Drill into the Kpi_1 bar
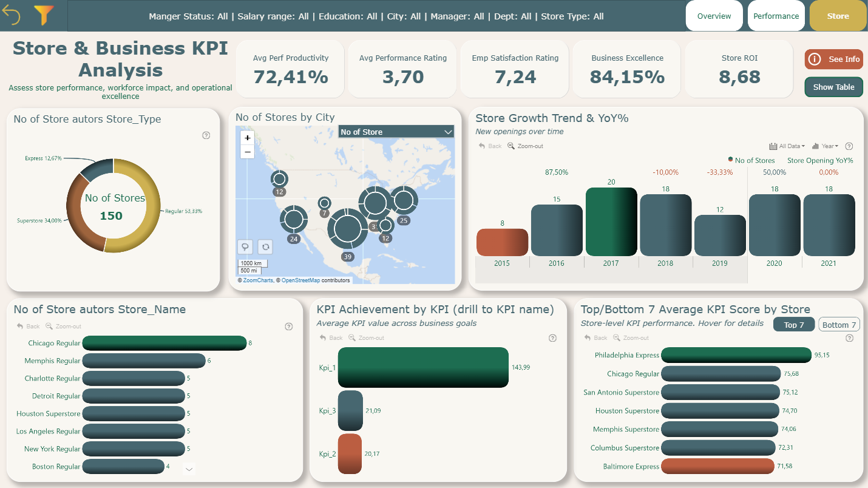The width and height of the screenshot is (868, 488). click(423, 367)
